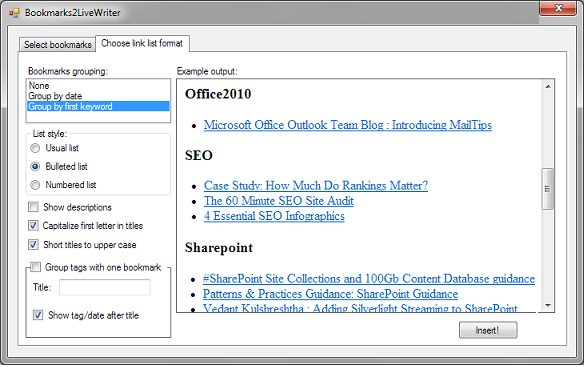Select None in Bookmarks grouping list

click(98, 86)
